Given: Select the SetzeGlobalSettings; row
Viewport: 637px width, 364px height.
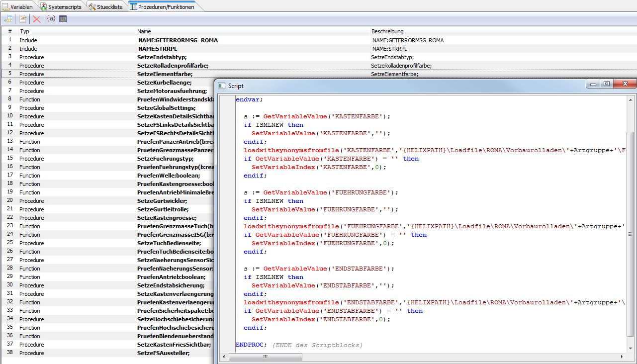Looking at the screenshot, I should coord(166,108).
